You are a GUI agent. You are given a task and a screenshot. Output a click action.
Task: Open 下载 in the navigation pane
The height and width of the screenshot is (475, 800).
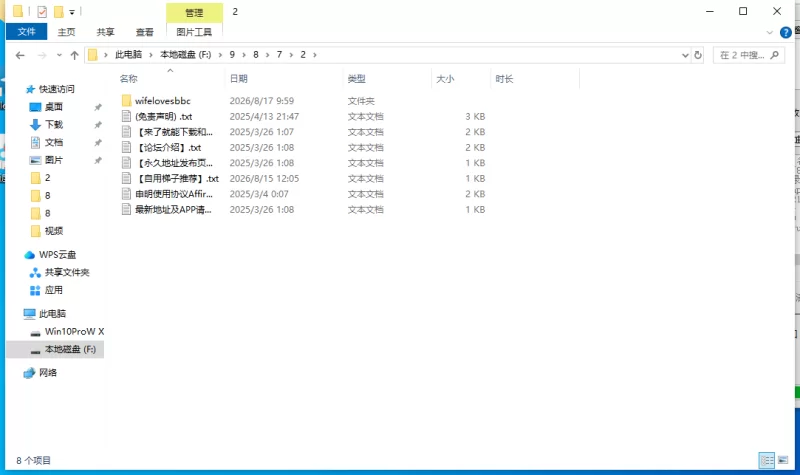coord(54,124)
